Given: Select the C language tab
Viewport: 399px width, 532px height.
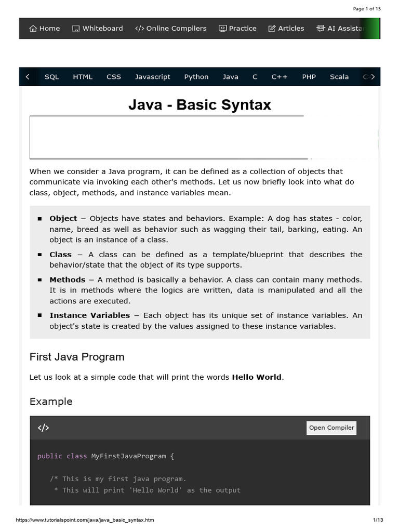Looking at the screenshot, I should tap(255, 77).
